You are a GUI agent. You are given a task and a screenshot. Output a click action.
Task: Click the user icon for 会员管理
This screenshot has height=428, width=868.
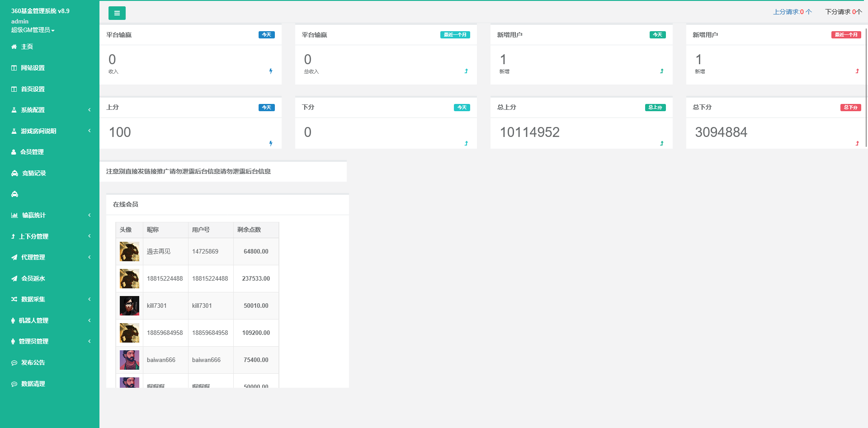[14, 152]
